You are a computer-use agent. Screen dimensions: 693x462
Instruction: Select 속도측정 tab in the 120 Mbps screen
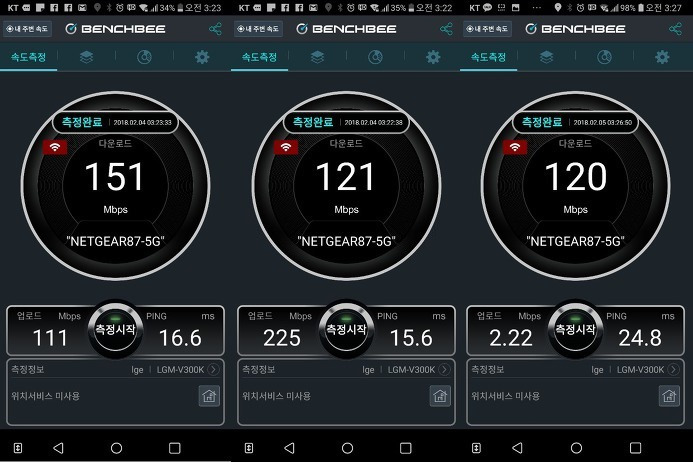coord(488,57)
